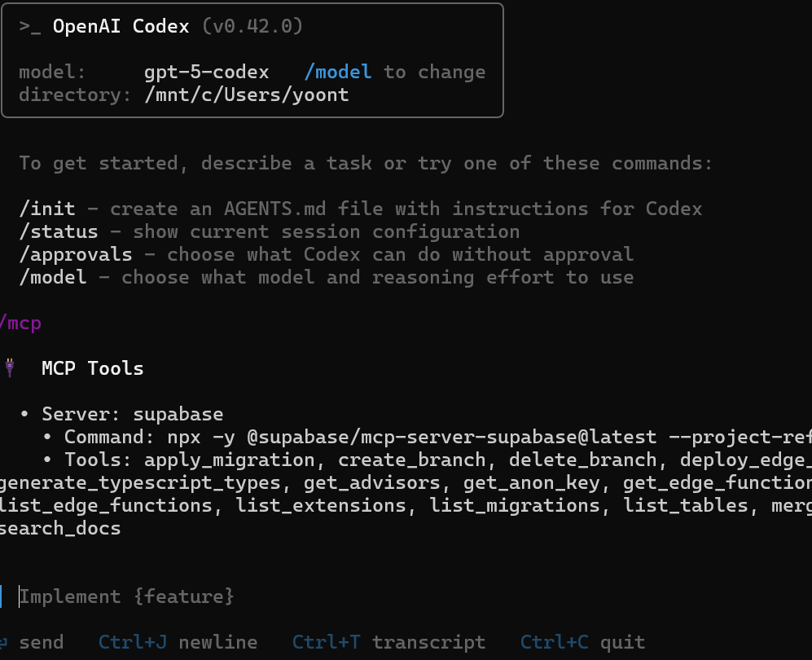Click the >_ prompt icon next to OpenAI Codex
Viewport: 812px width, 660px height.
29,26
